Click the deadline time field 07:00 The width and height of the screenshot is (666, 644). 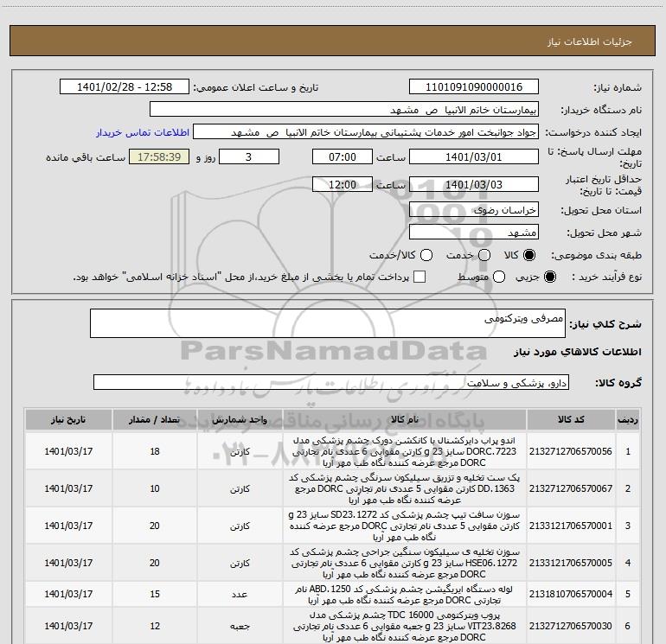coord(343,156)
